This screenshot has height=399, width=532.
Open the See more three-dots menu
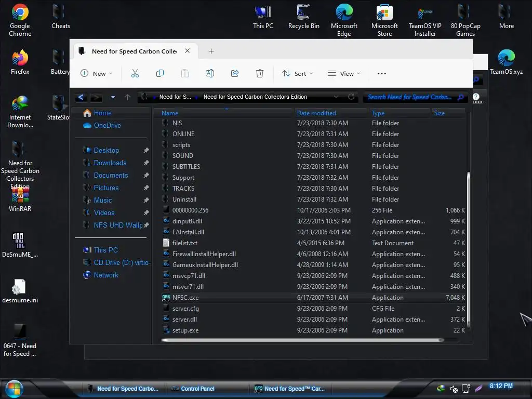(382, 73)
